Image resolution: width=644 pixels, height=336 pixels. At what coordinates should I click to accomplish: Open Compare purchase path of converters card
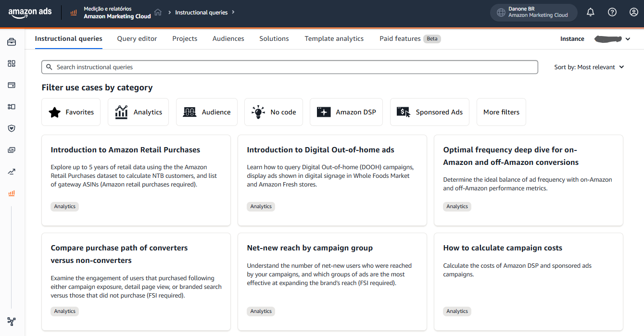click(x=136, y=282)
